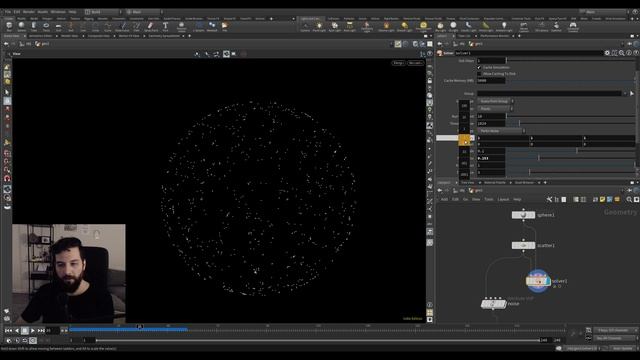The height and width of the screenshot is (360, 640).
Task: Enable Allow Caching To Disk checkbox
Action: 479,74
